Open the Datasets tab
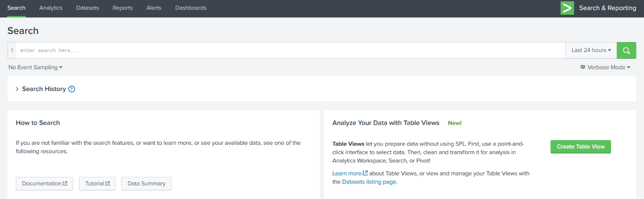 [87, 8]
